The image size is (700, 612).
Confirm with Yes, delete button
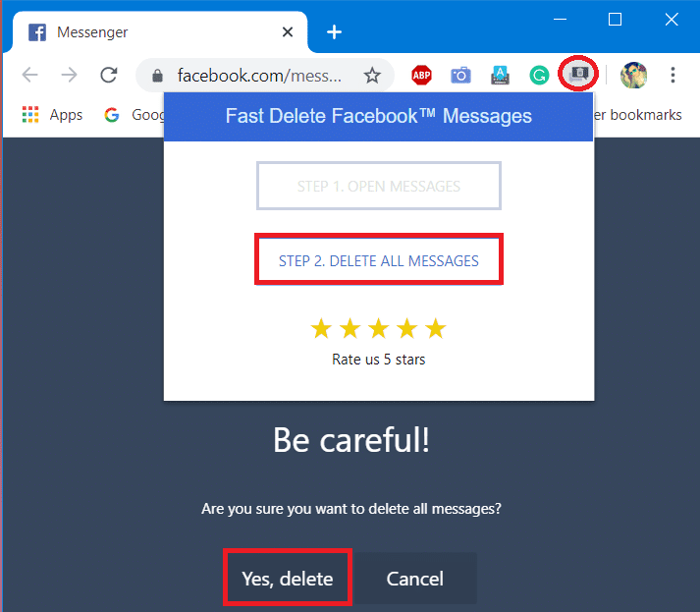click(x=288, y=579)
